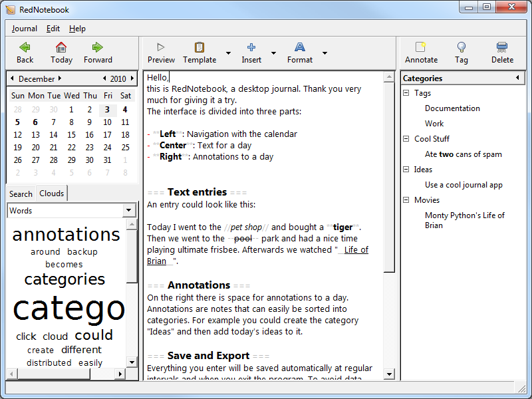Click the word 'distributed' in the cloud

point(49,362)
